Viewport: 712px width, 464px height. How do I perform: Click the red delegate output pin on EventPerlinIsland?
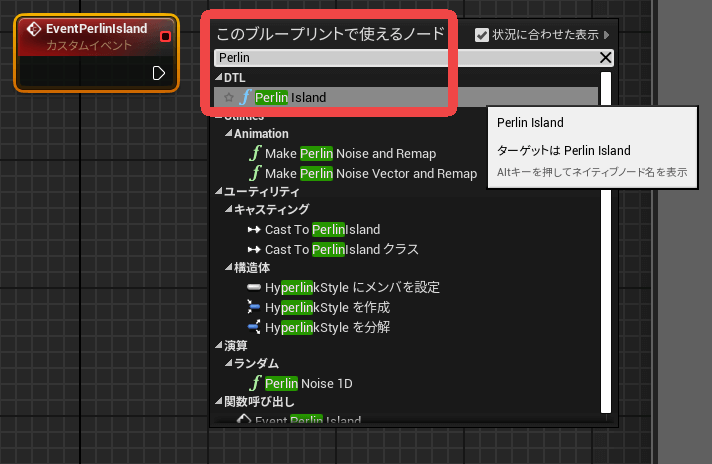click(x=165, y=36)
